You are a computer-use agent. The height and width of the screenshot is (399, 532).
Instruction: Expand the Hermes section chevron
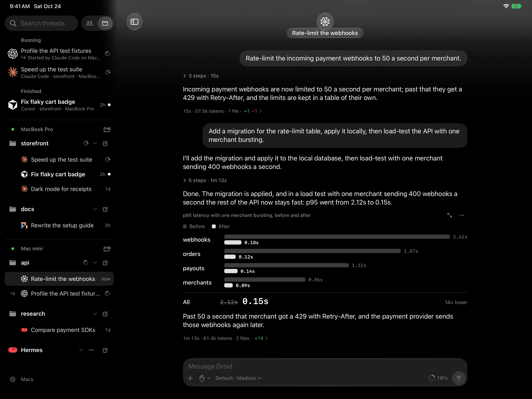pyautogui.click(x=81, y=350)
